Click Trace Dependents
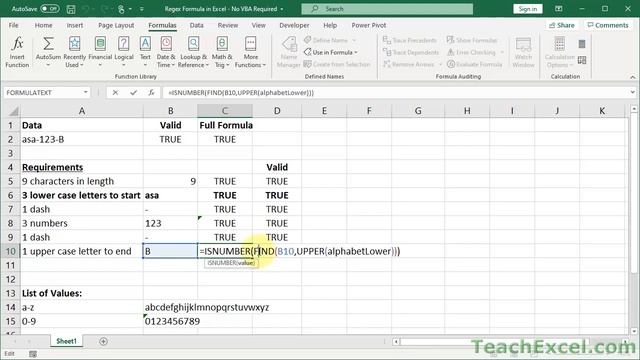This screenshot has width=640, height=360. pyautogui.click(x=411, y=52)
